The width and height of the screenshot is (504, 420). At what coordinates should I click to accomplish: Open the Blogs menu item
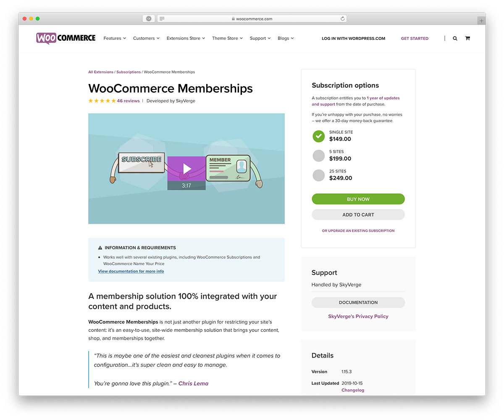pyautogui.click(x=286, y=38)
